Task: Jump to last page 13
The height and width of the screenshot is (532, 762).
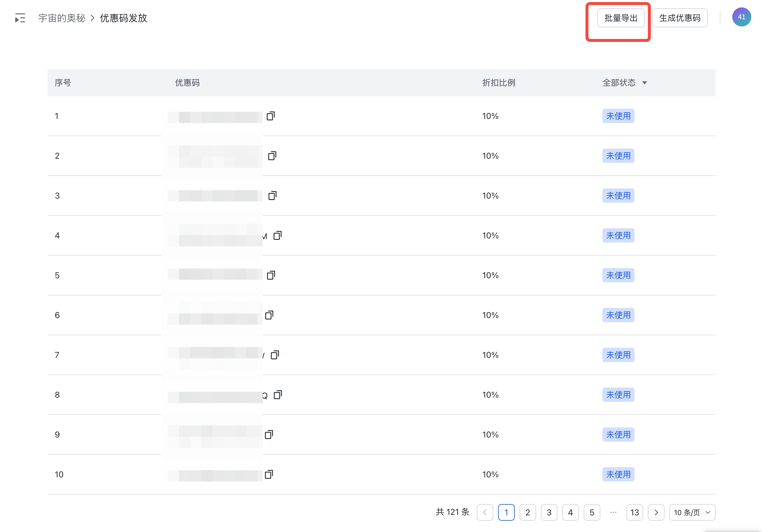Action: point(634,512)
